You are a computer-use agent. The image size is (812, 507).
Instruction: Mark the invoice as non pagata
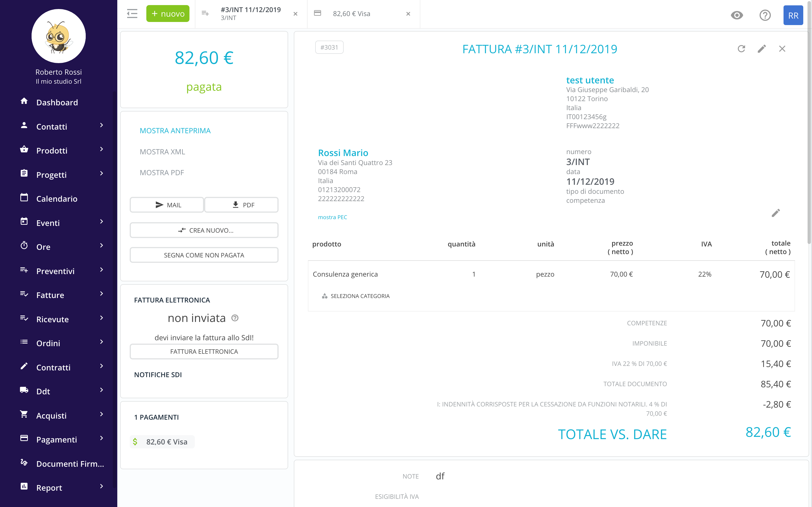(204, 255)
